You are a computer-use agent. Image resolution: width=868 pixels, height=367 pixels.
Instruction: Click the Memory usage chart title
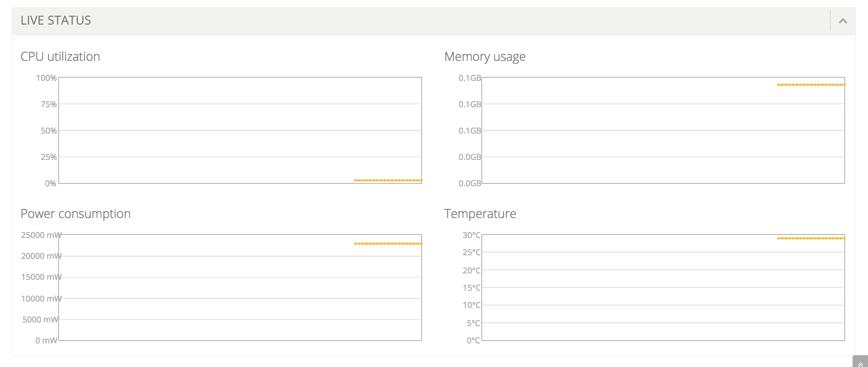485,57
